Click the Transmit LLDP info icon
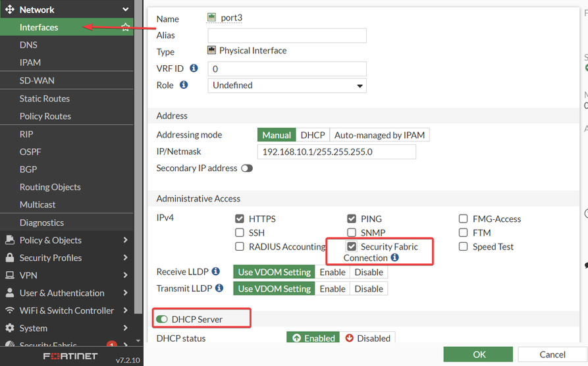 click(x=219, y=288)
